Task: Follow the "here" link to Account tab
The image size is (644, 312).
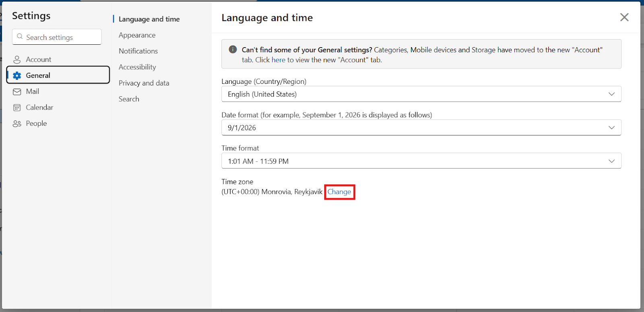Action: 278,60
